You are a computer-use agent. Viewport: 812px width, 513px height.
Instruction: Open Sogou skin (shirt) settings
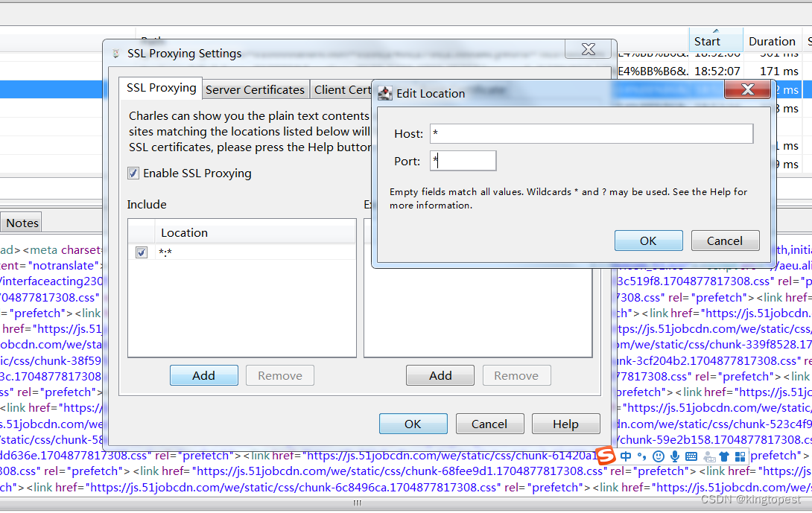click(724, 456)
